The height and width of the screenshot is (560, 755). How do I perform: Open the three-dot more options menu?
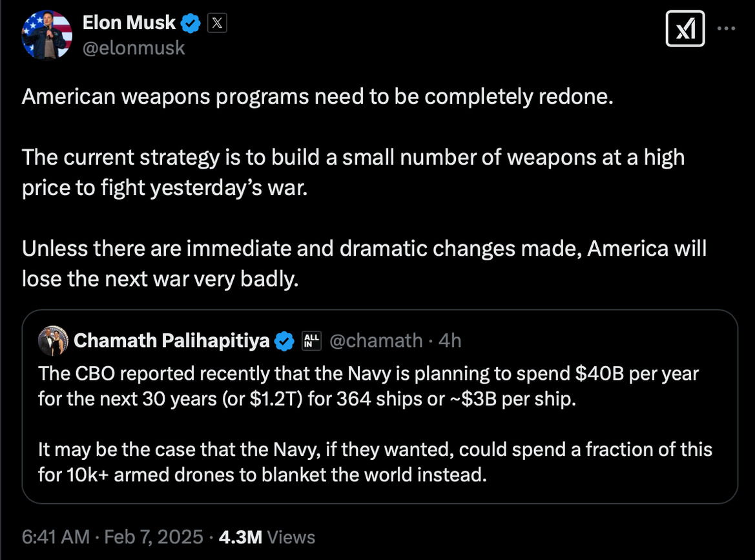pyautogui.click(x=727, y=29)
